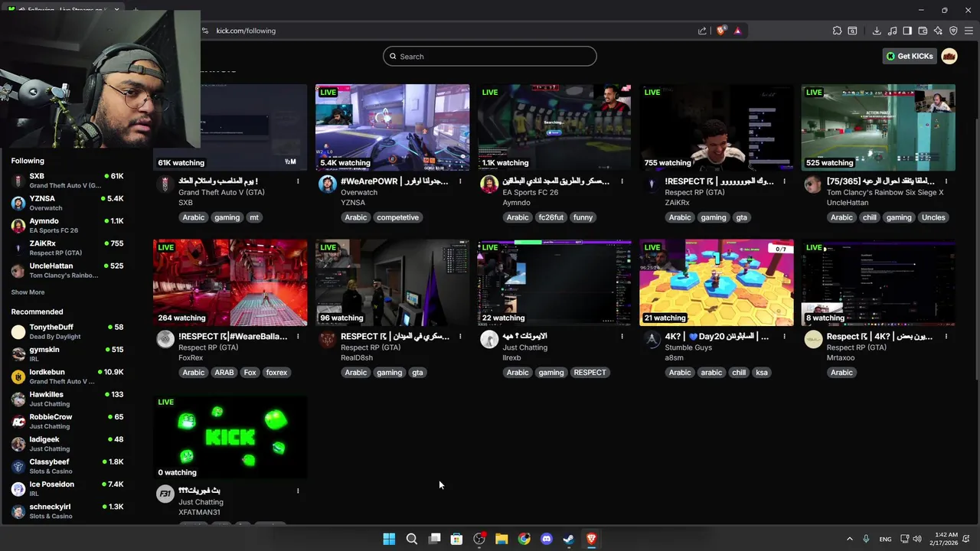The height and width of the screenshot is (551, 980).
Task: Select the 'RESPECT' tag on llrexb card
Action: (590, 373)
